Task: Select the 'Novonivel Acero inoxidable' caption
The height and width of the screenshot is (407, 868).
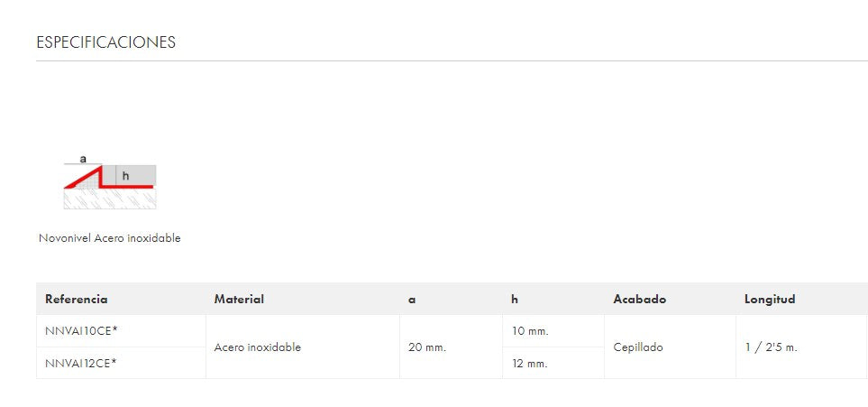Action: coord(110,238)
